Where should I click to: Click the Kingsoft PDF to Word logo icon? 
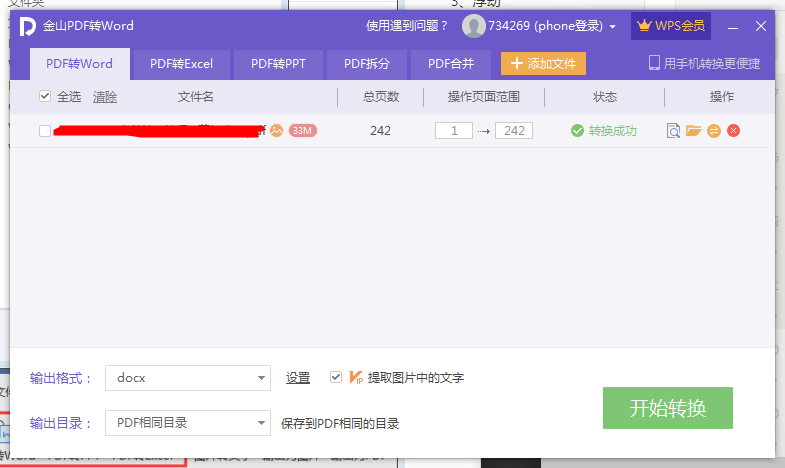point(28,26)
